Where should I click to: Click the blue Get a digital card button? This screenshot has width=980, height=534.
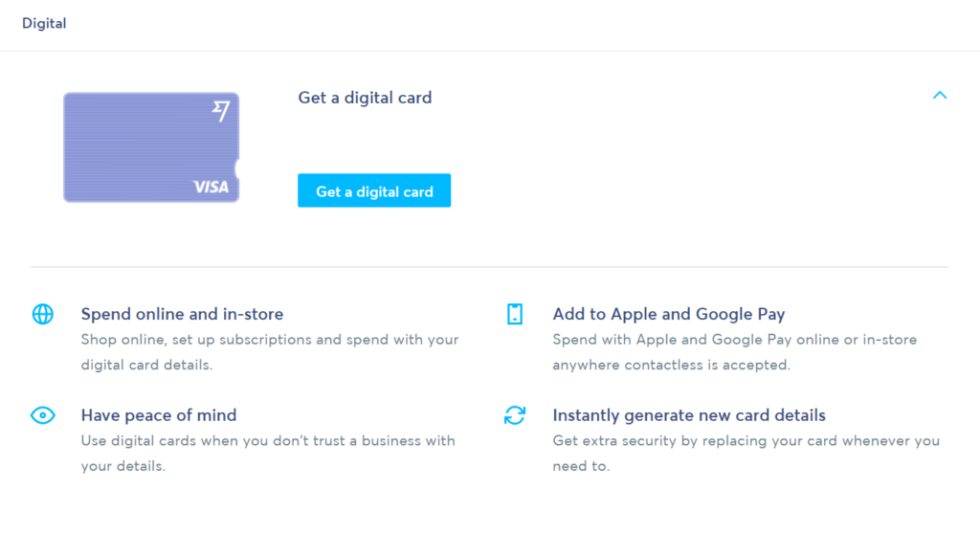pyautogui.click(x=374, y=190)
